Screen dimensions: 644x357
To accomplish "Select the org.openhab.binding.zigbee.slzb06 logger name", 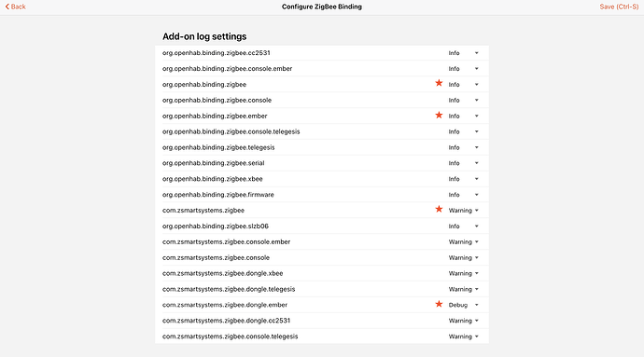I will [216, 227].
